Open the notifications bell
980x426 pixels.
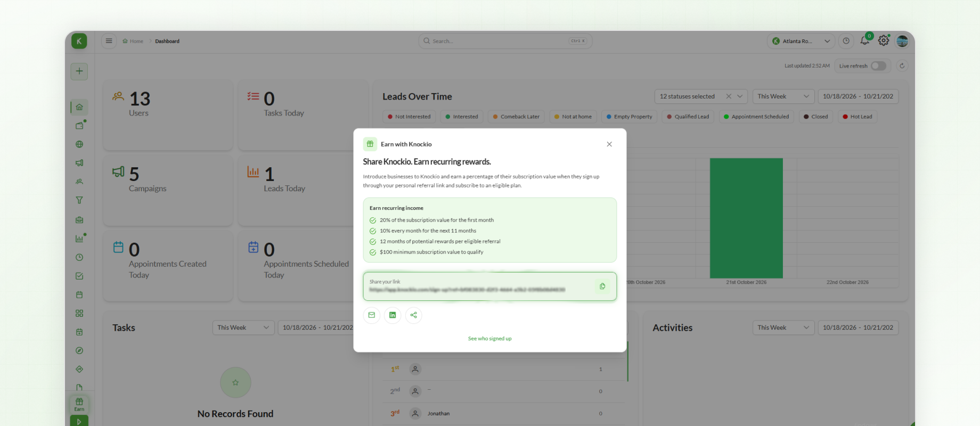864,41
